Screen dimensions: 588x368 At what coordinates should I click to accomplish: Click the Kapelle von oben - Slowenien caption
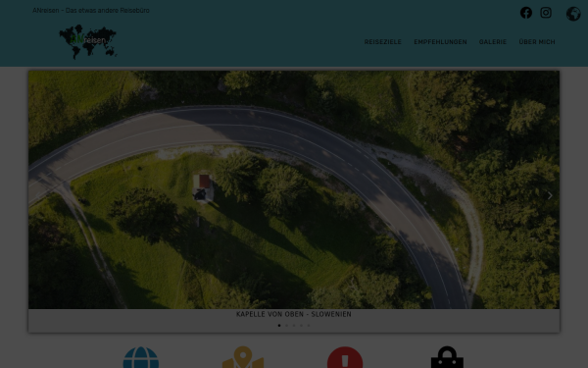point(294,314)
